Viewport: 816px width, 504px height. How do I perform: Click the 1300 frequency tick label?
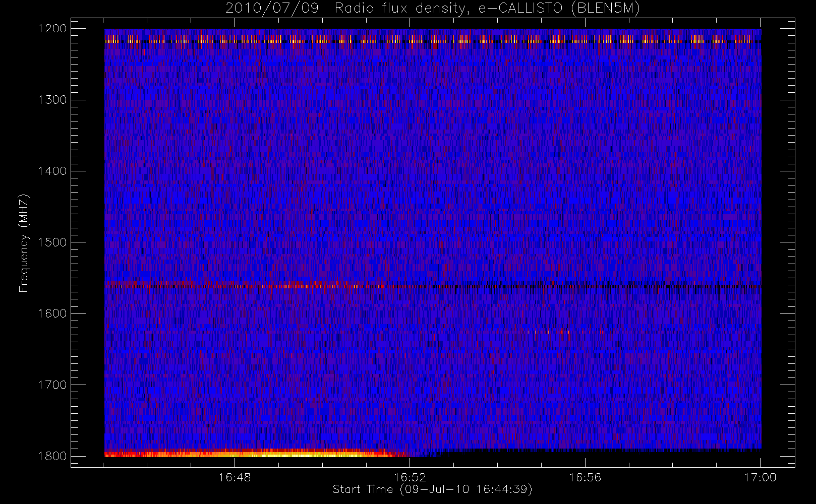[x=52, y=100]
